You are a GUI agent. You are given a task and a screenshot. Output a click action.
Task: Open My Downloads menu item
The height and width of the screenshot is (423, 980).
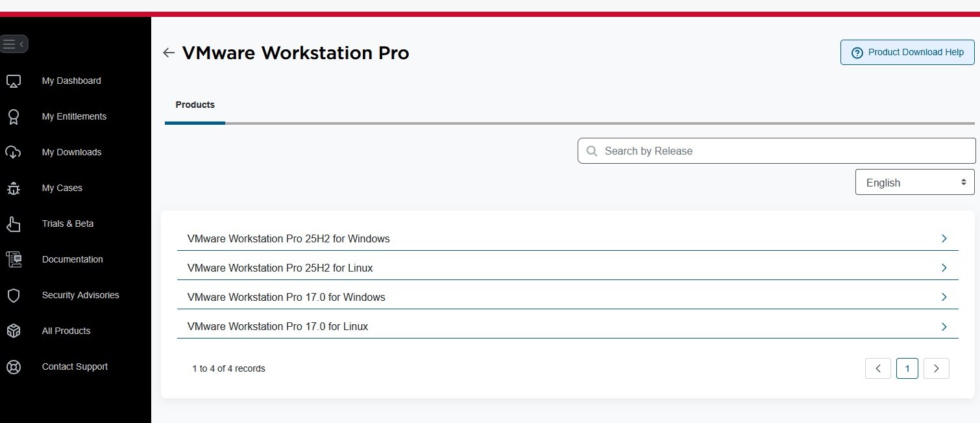pyautogui.click(x=71, y=152)
